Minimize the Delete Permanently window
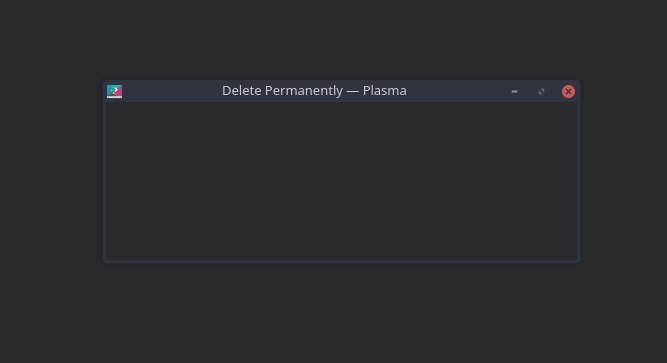Viewport: 667px width, 363px height. 514,91
